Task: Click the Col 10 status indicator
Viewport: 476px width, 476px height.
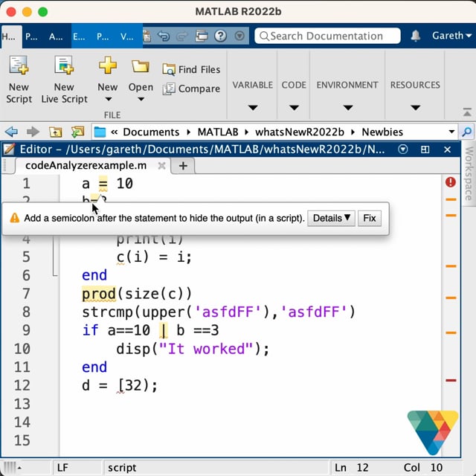Action: 423,468
